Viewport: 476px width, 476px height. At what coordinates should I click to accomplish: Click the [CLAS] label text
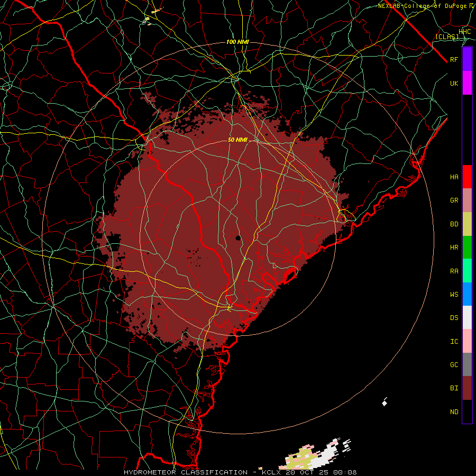point(447,36)
